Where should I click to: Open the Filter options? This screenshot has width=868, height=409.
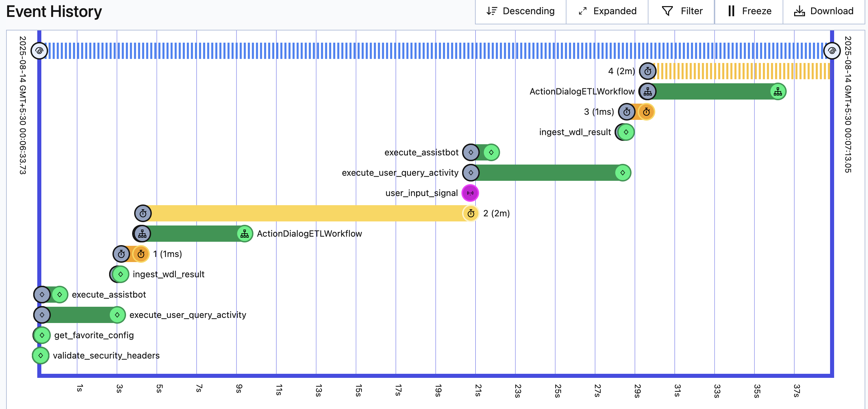[x=682, y=11]
